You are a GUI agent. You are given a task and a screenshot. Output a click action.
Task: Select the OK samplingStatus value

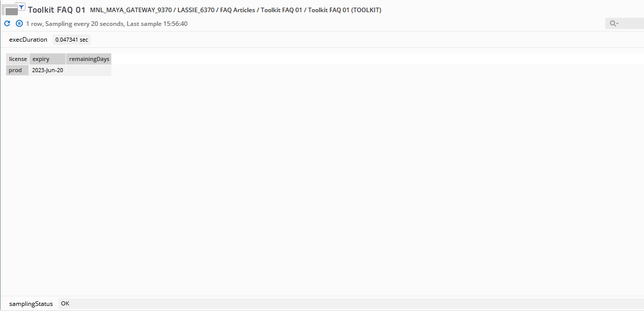coord(65,303)
